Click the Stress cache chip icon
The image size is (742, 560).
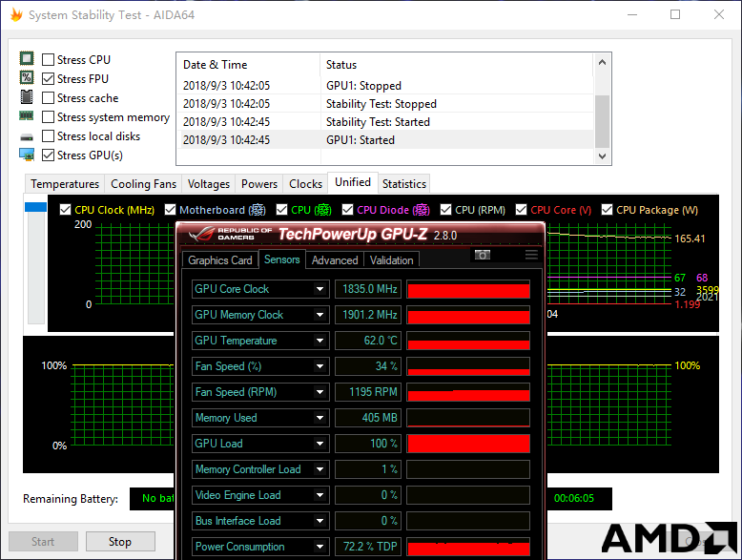coord(27,97)
